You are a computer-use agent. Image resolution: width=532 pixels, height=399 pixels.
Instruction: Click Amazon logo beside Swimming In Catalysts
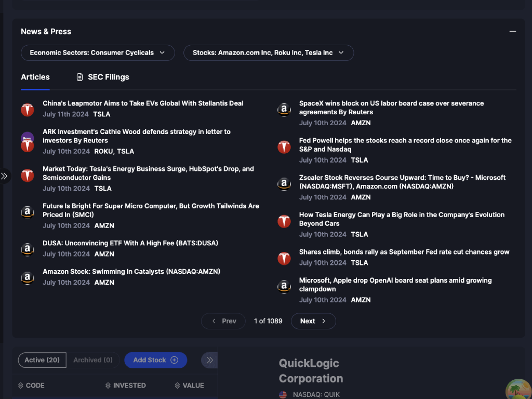click(28, 278)
